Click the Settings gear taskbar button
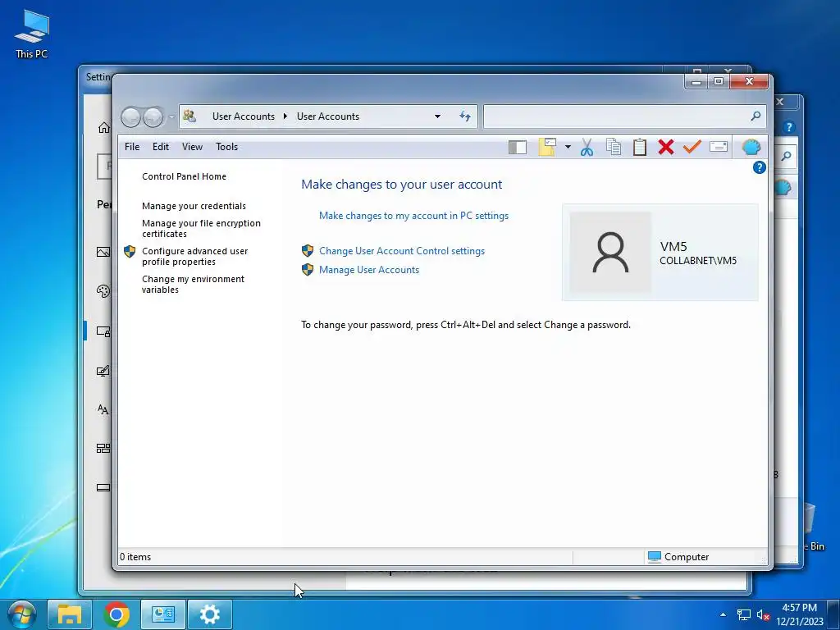Viewport: 840px width, 630px height. 209,614
